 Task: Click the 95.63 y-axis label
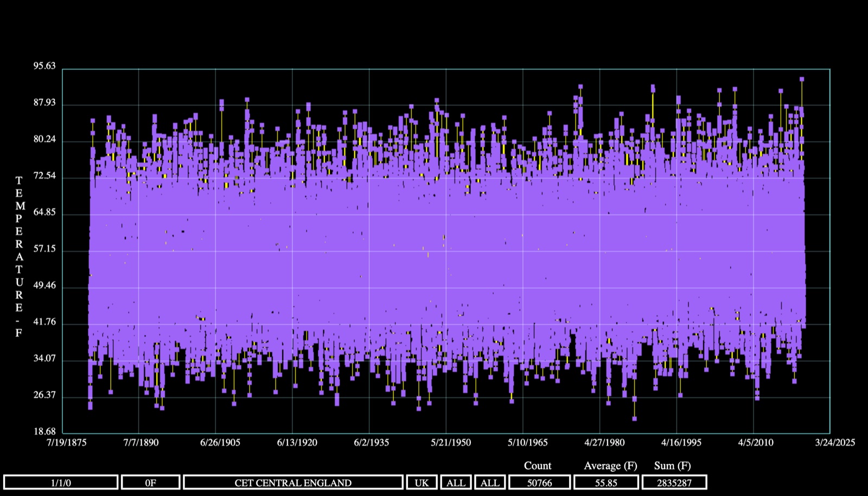pos(44,66)
